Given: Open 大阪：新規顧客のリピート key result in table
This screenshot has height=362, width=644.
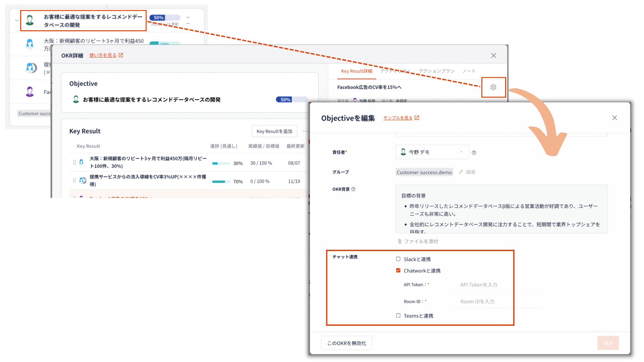Looking at the screenshot, I should coord(148,162).
